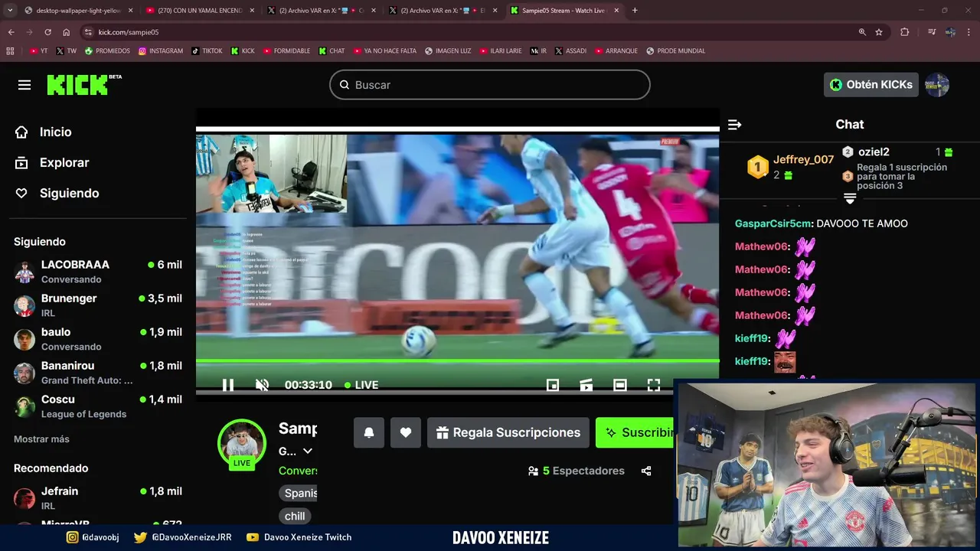Click the address bar URL
This screenshot has width=980, height=551.
pyautogui.click(x=129, y=32)
